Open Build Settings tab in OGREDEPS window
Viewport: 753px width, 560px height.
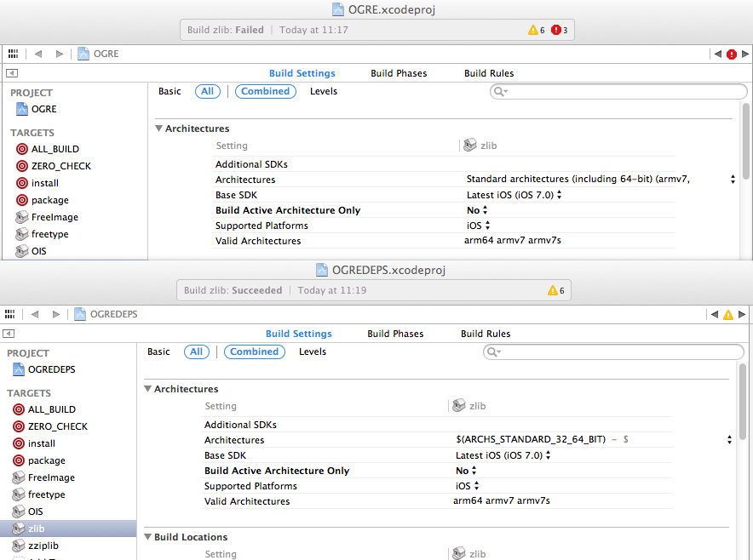pyautogui.click(x=299, y=334)
